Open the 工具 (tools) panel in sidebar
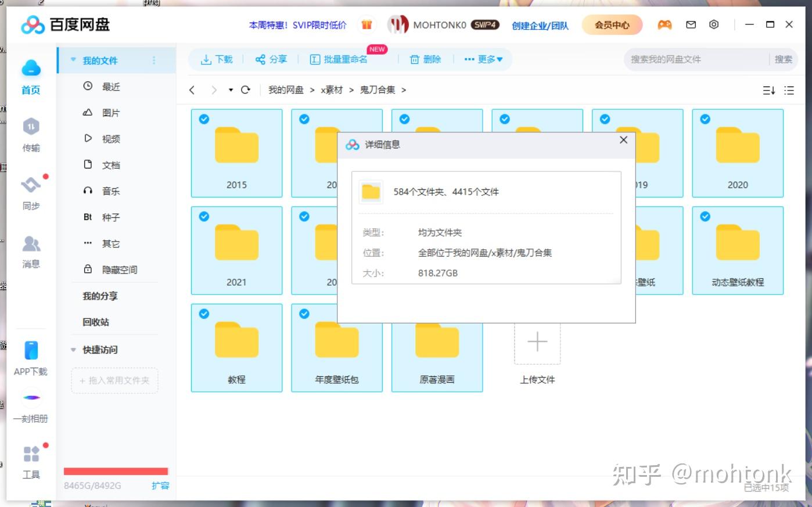Image resolution: width=812 pixels, height=507 pixels. [x=31, y=462]
